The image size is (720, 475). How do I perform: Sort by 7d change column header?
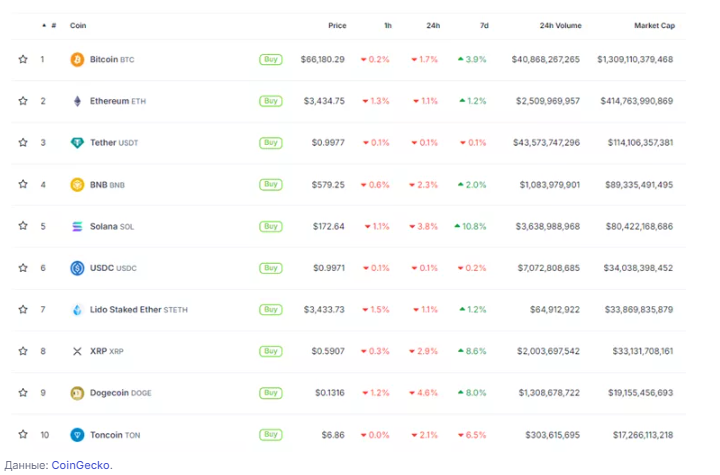point(484,26)
